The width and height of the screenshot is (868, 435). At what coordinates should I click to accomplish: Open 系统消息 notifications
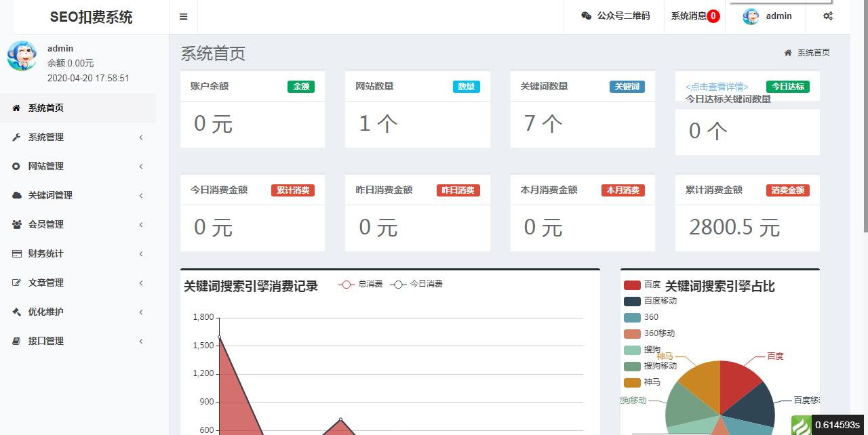695,16
